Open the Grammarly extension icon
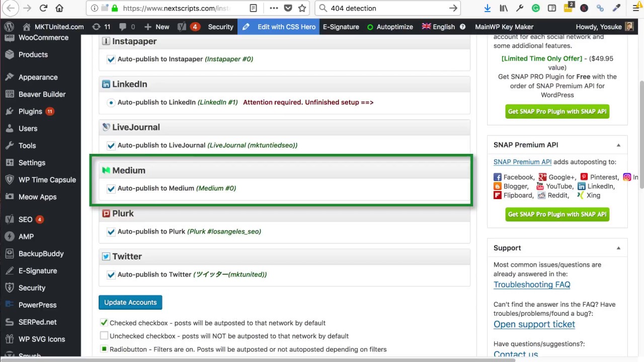This screenshot has width=644, height=362. (x=536, y=8)
